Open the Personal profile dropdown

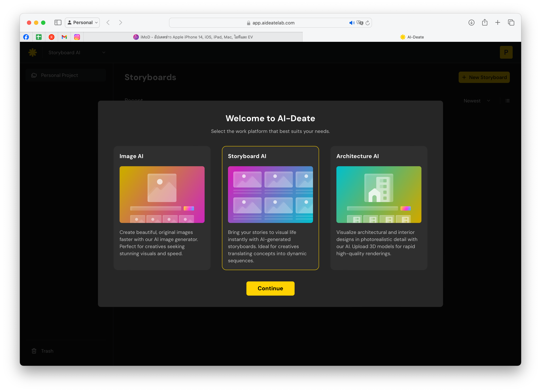tap(82, 23)
